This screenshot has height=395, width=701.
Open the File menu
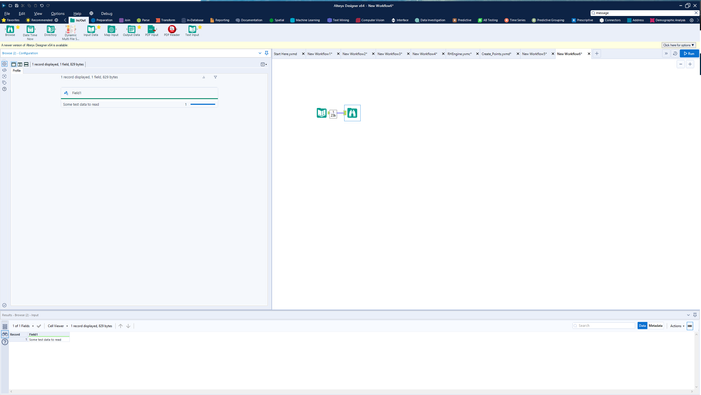(x=7, y=13)
